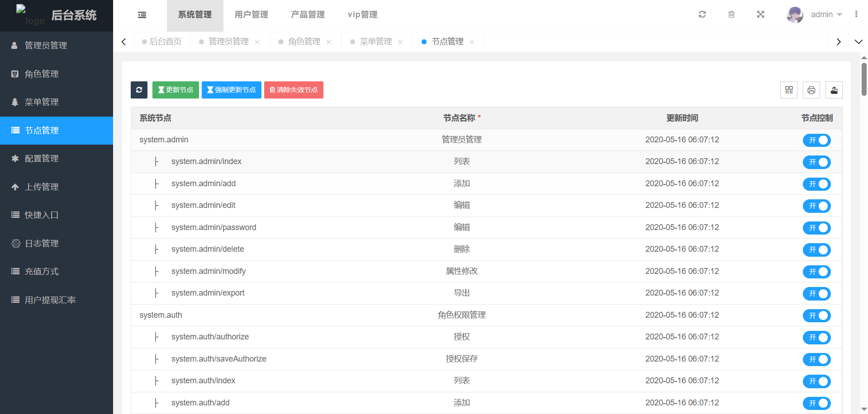
Task: Click the print table icon
Action: (x=811, y=90)
